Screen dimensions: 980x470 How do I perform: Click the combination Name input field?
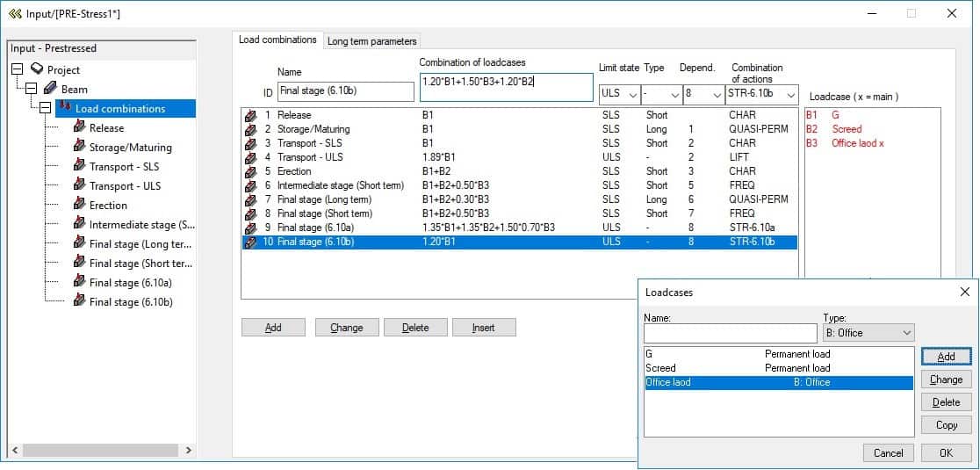346,91
